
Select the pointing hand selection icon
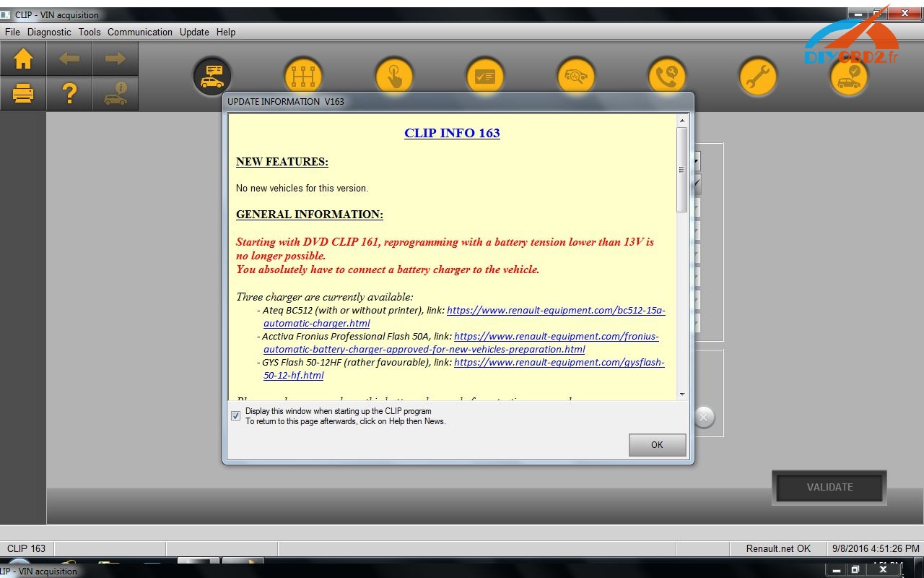click(x=393, y=75)
